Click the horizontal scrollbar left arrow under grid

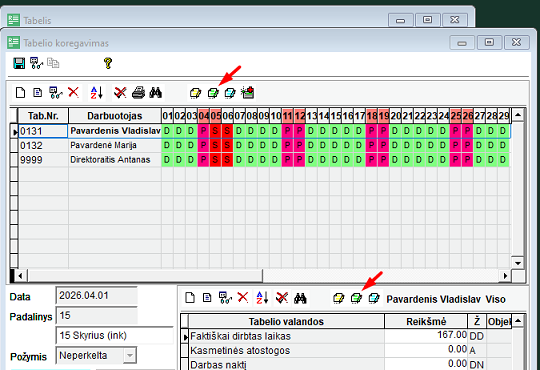[21, 276]
